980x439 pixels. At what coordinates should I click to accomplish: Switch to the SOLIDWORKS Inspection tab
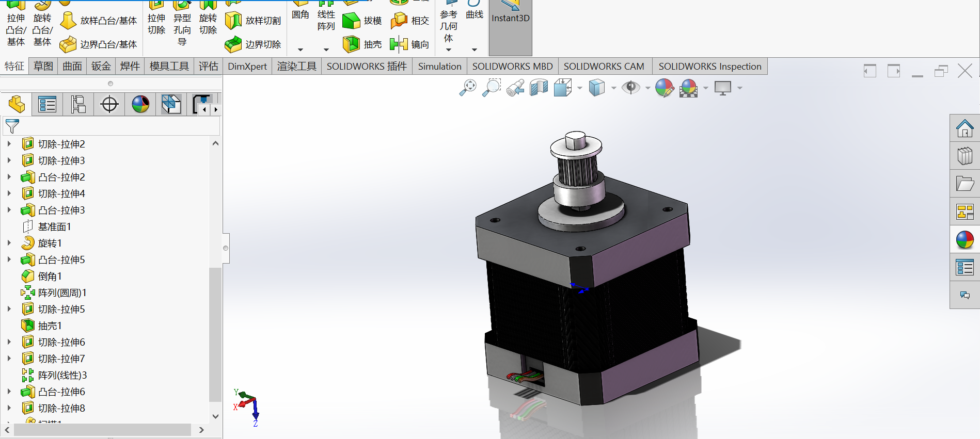[710, 66]
